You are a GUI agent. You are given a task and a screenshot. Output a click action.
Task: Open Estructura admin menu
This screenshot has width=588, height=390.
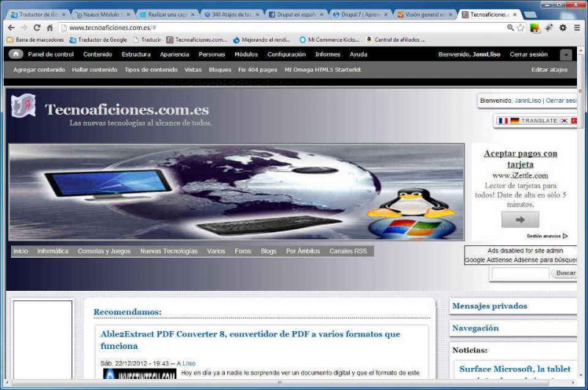click(x=136, y=54)
